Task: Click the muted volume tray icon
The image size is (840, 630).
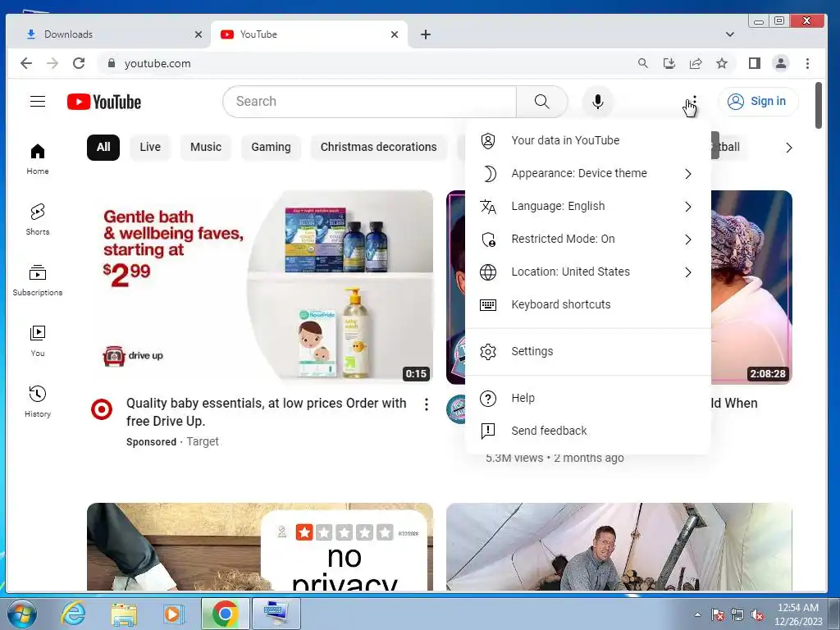Action: click(757, 615)
